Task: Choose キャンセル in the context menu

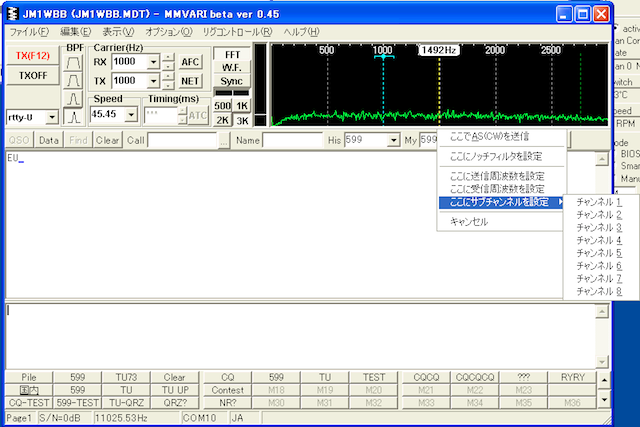Action: pos(501,222)
